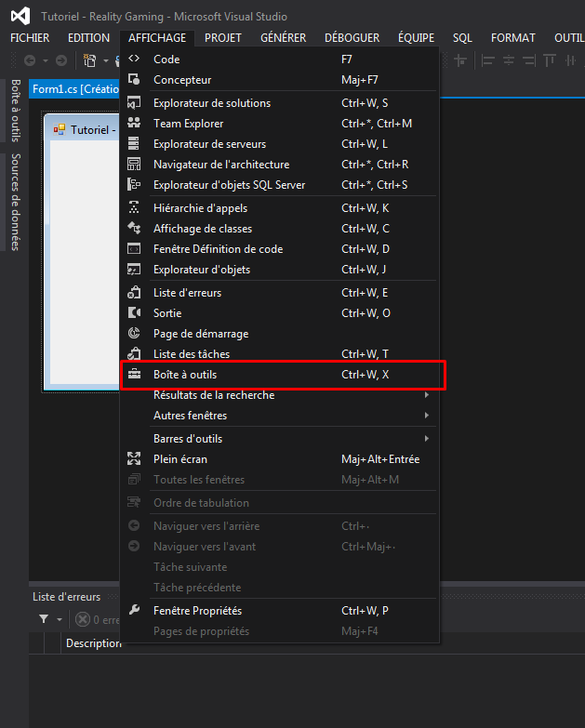
Task: Click the Visual Studio logo icon
Action: (20, 16)
